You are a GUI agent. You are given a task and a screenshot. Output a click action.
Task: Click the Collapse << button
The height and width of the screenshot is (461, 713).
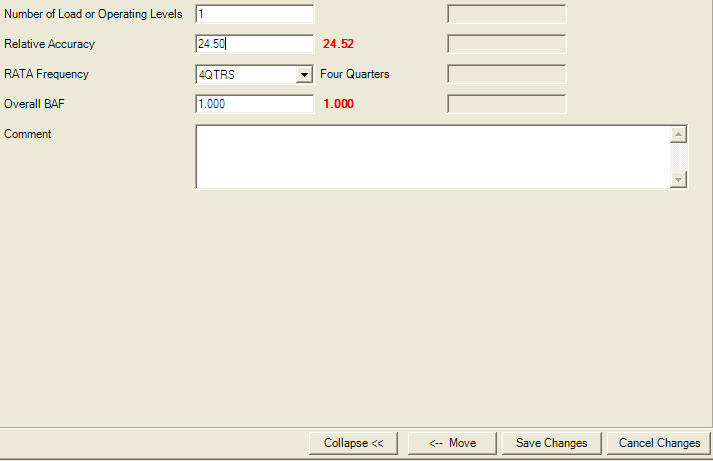point(353,443)
